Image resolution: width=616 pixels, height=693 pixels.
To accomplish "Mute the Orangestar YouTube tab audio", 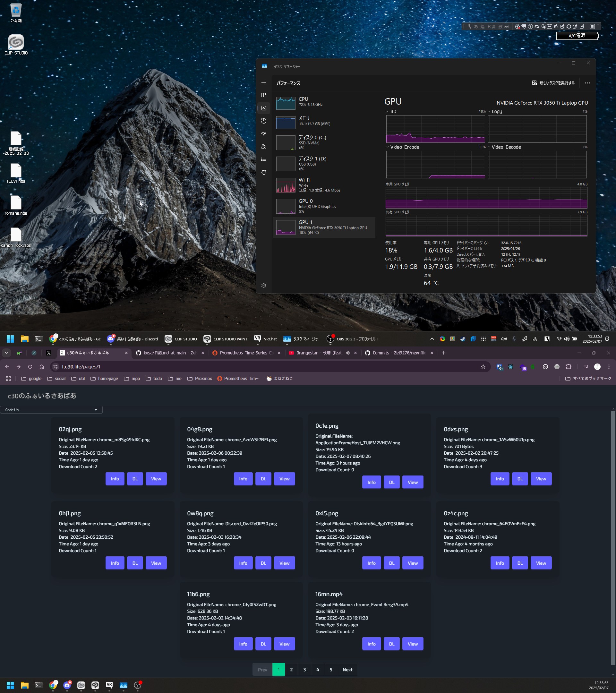I will click(x=347, y=353).
